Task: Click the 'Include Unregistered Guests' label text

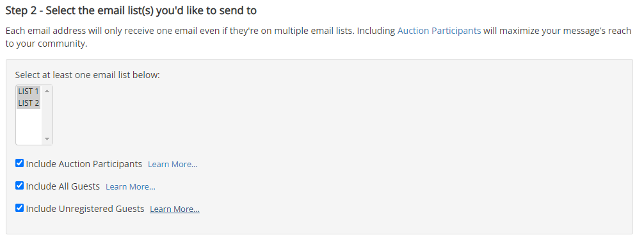Action: click(x=85, y=209)
